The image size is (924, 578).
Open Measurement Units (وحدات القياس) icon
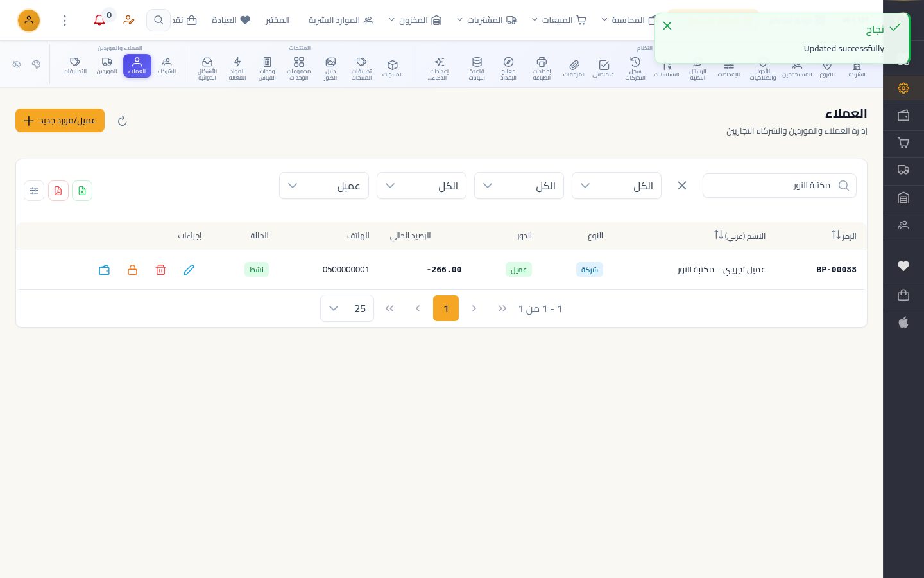(267, 68)
